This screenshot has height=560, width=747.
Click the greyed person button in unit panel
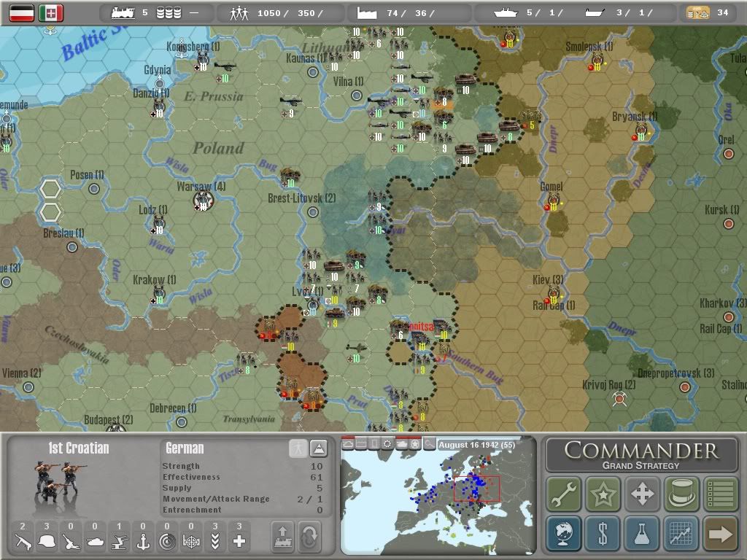(298, 448)
